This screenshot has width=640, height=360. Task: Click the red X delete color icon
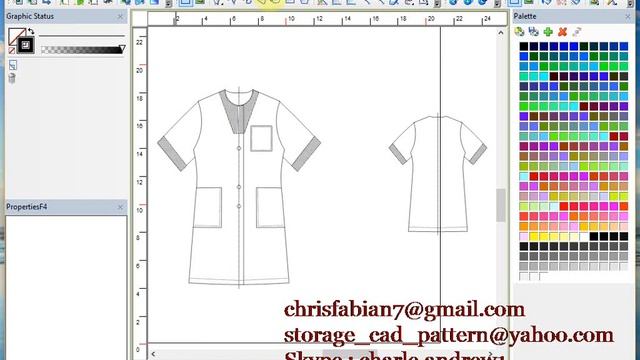point(562,31)
